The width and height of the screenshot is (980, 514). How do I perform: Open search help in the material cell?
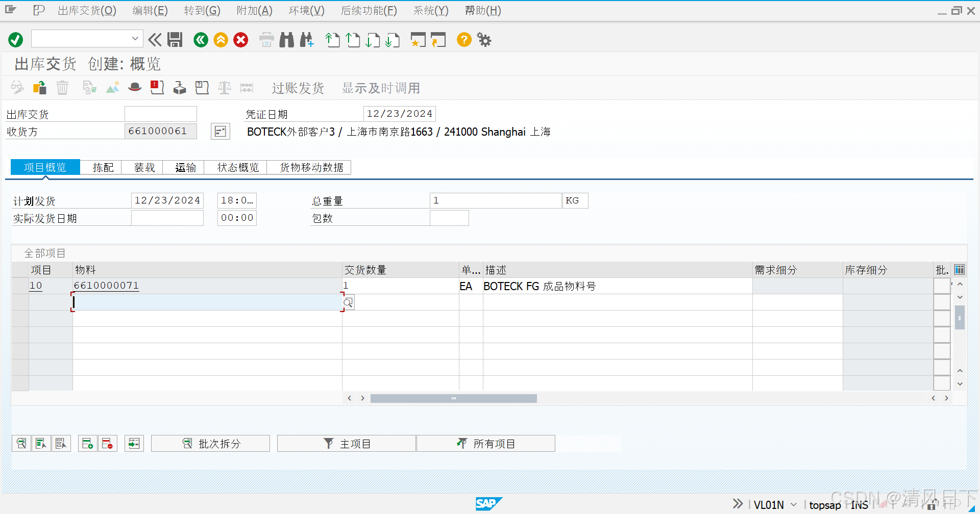coord(348,302)
